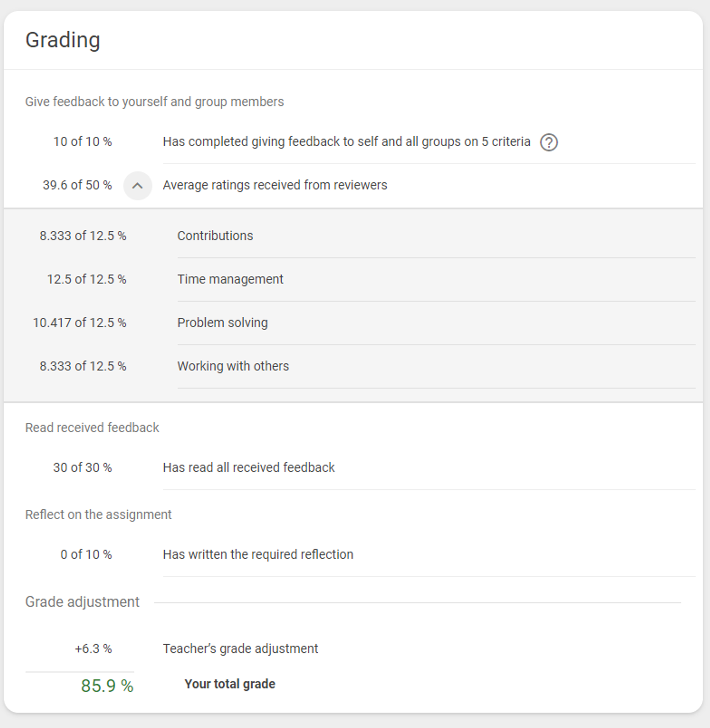Click Has completed giving feedback criteria text
This screenshot has width=710, height=728.
coord(346,142)
